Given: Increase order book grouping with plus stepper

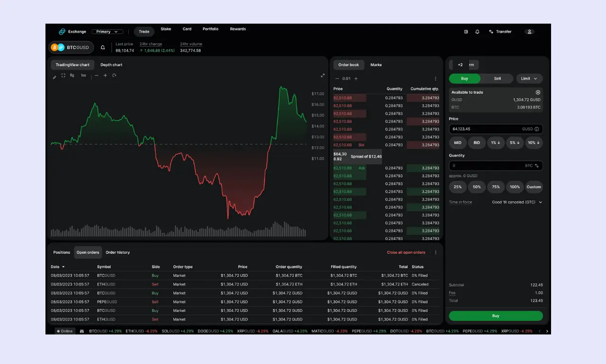Looking at the screenshot, I should [356, 79].
